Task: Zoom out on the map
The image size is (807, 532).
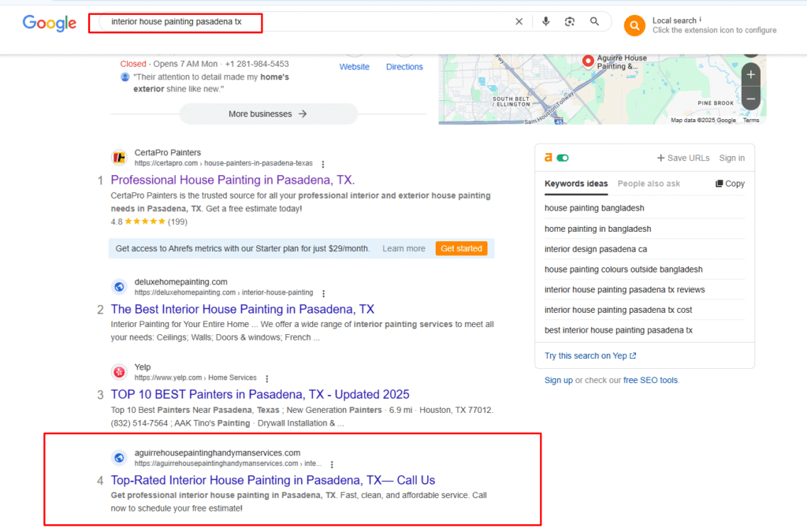Action: pyautogui.click(x=751, y=99)
